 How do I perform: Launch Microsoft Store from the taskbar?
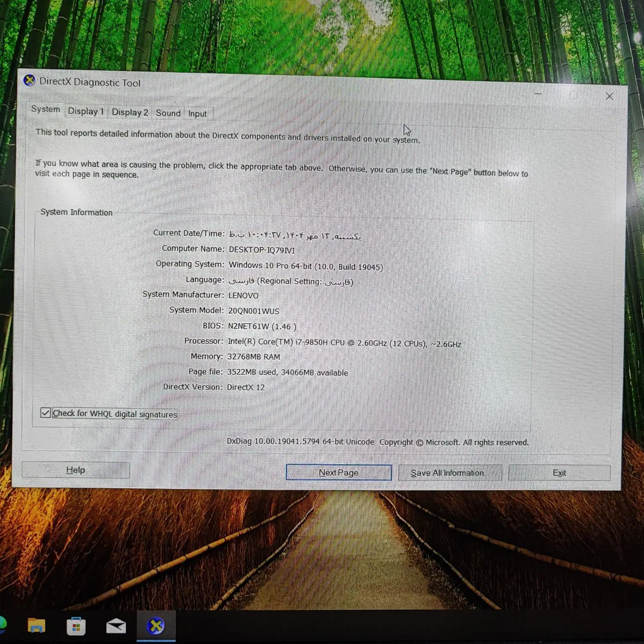click(76, 626)
